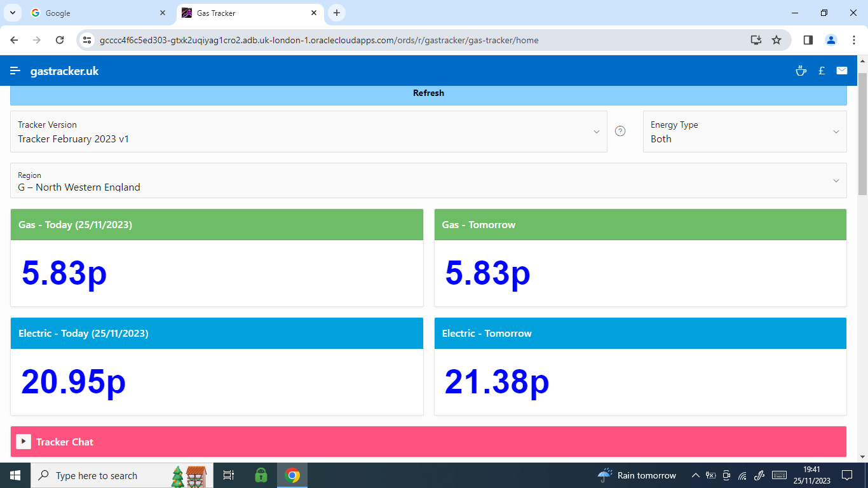
Task: Click the 20.95p electric price
Action: [74, 383]
